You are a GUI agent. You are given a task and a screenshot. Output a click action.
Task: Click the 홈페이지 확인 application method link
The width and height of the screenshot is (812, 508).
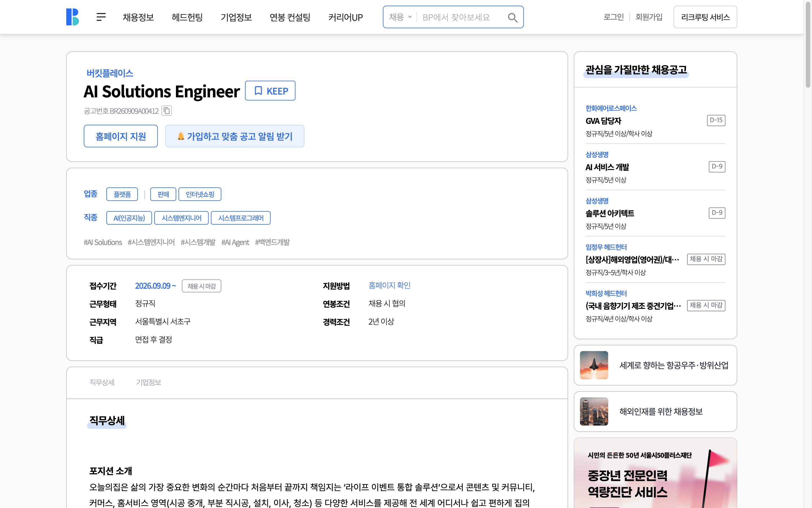coord(389,285)
